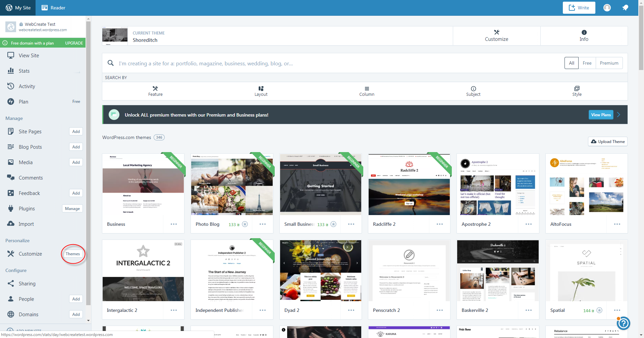Select the Premium themes filter

pos(609,63)
